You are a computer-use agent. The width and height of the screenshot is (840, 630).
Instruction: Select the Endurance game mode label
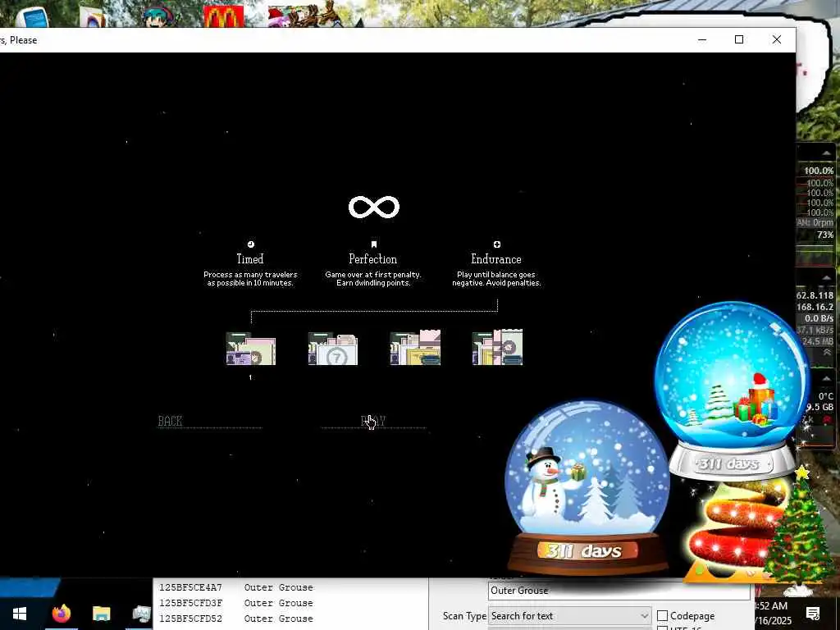click(496, 258)
